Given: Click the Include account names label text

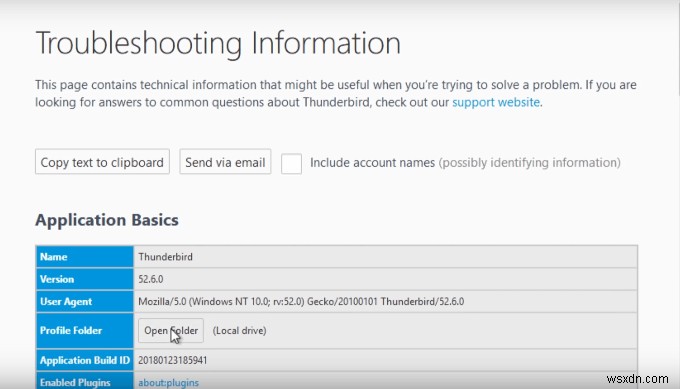Looking at the screenshot, I should click(372, 163).
